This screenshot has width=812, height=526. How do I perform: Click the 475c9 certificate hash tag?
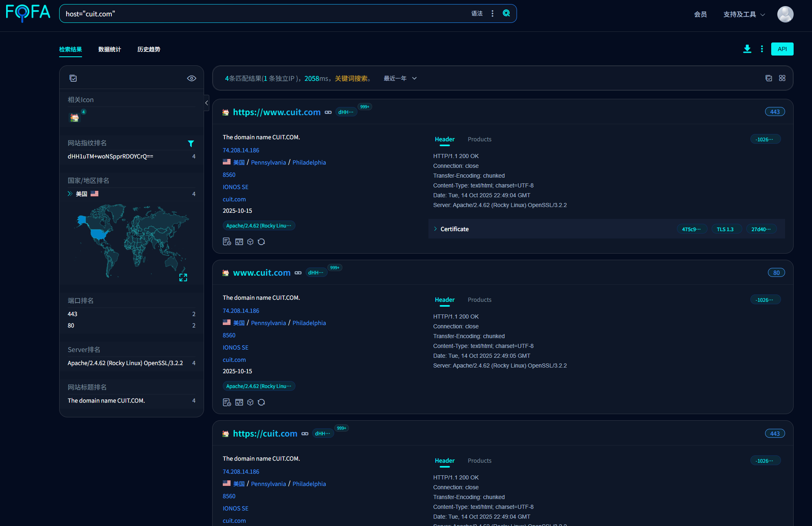(692, 229)
